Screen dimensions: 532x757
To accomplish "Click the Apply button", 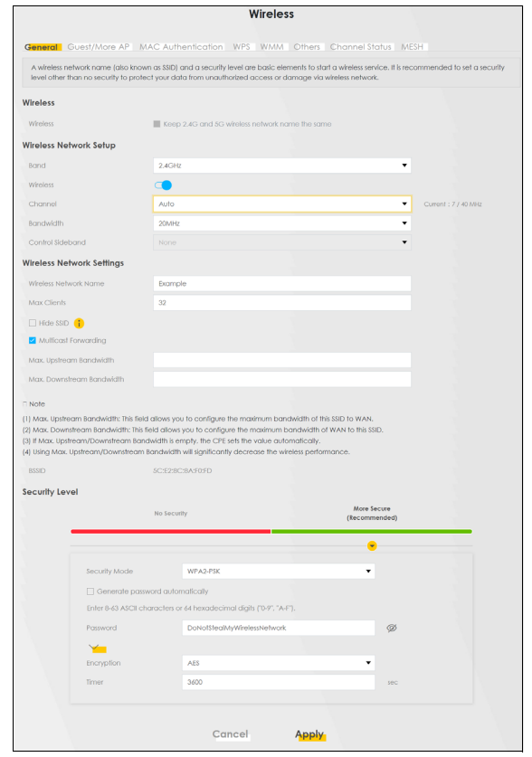I will click(309, 734).
